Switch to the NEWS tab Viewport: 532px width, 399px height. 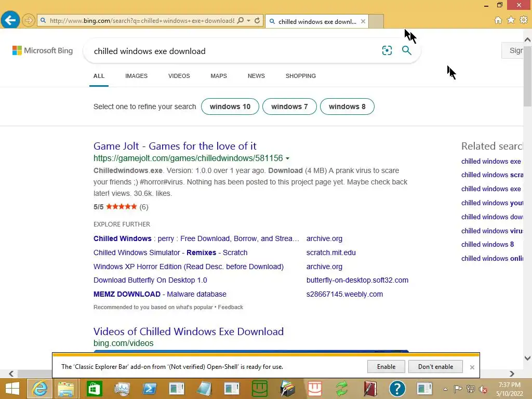click(256, 76)
